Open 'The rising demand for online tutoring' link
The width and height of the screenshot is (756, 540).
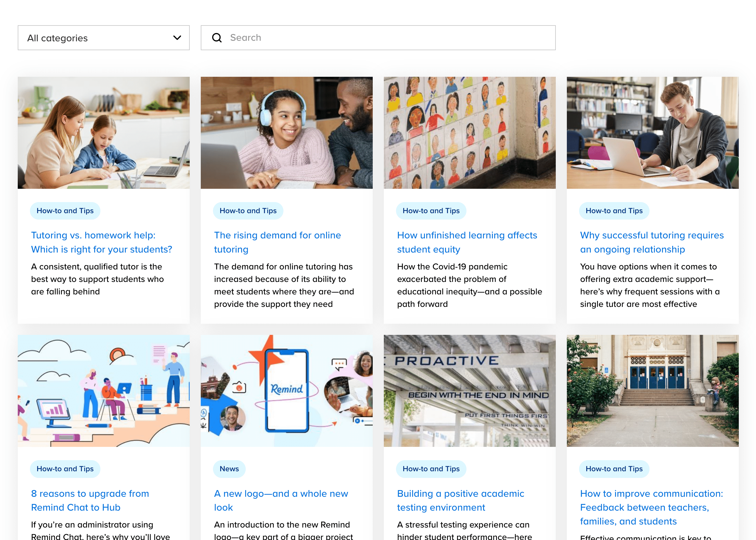[277, 242]
